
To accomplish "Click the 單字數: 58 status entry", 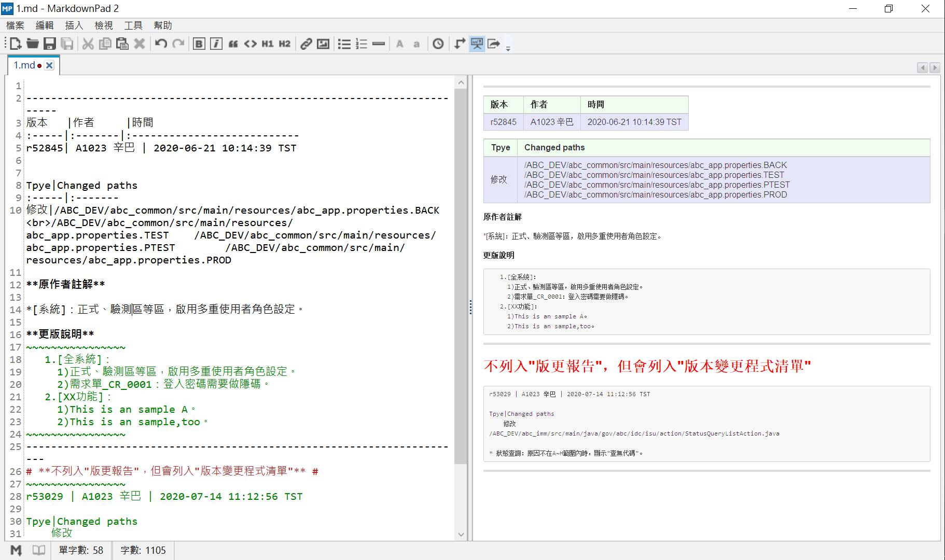I will click(x=81, y=550).
